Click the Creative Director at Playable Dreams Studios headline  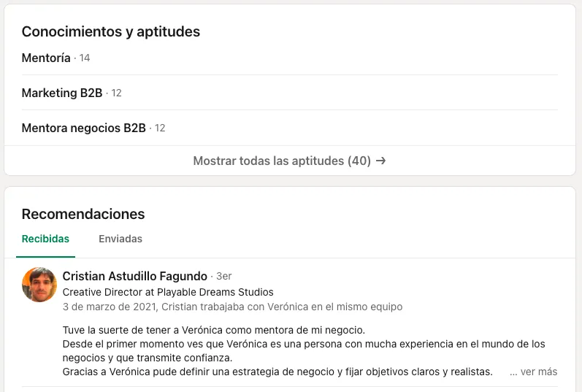[x=168, y=292]
